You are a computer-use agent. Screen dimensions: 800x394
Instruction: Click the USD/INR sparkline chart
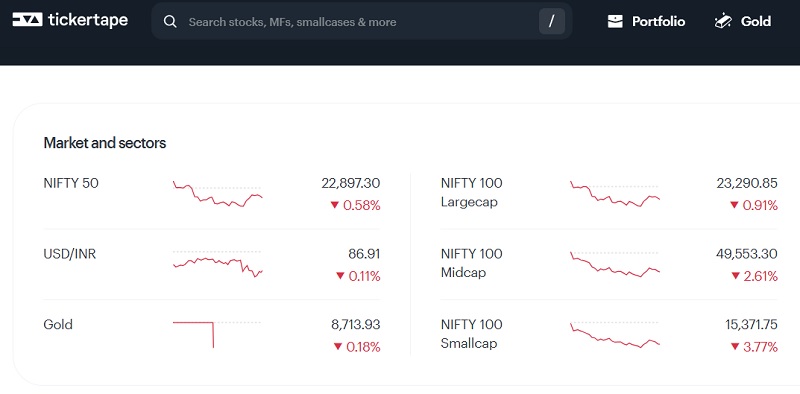click(x=218, y=264)
